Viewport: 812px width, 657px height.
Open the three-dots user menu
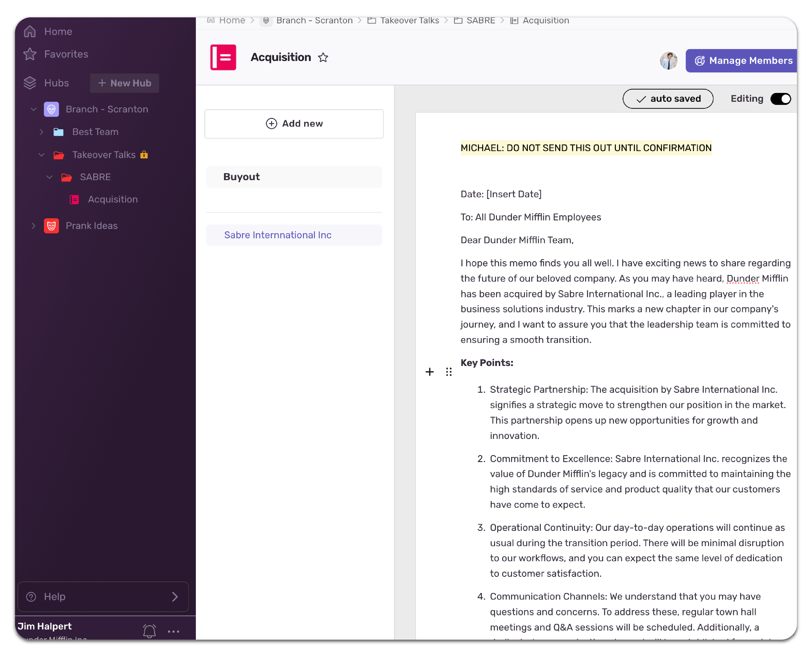pyautogui.click(x=174, y=631)
